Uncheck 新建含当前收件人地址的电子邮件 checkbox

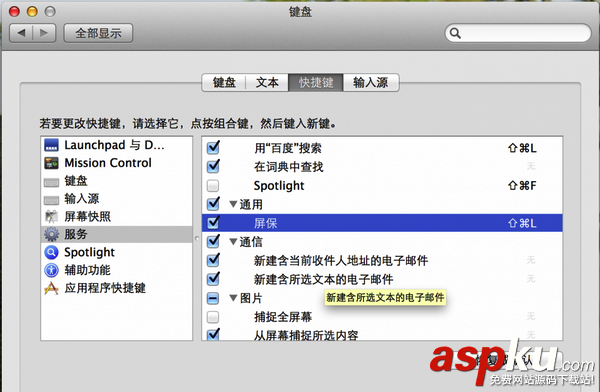213,260
